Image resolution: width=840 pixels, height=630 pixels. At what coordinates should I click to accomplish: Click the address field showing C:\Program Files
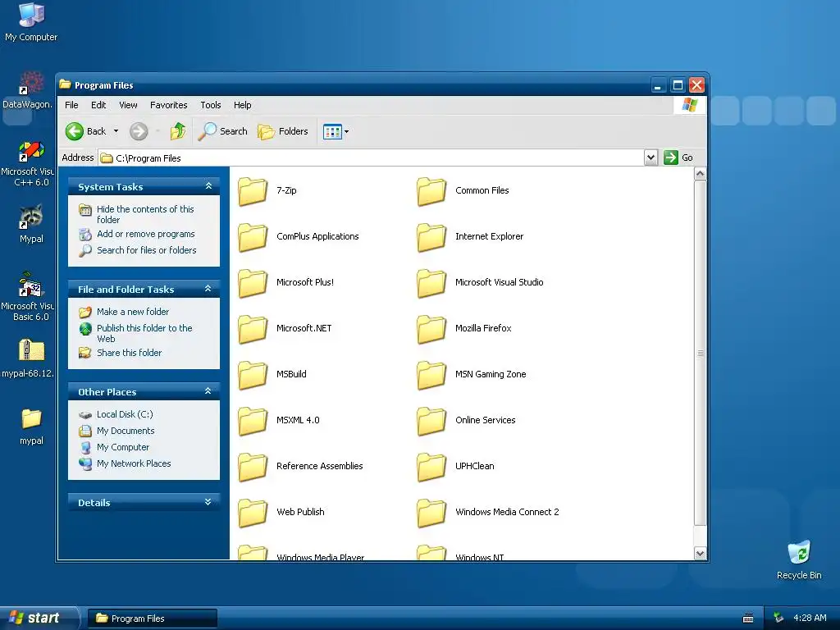tap(372, 158)
